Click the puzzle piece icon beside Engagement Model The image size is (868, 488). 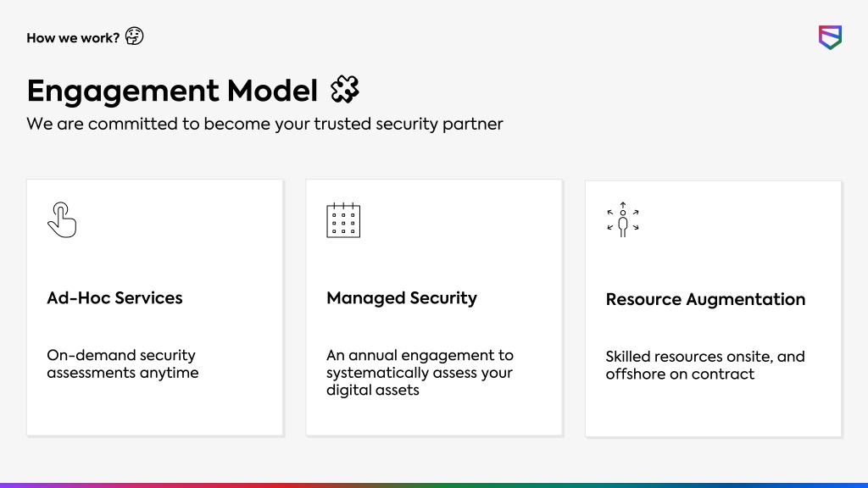click(x=345, y=89)
